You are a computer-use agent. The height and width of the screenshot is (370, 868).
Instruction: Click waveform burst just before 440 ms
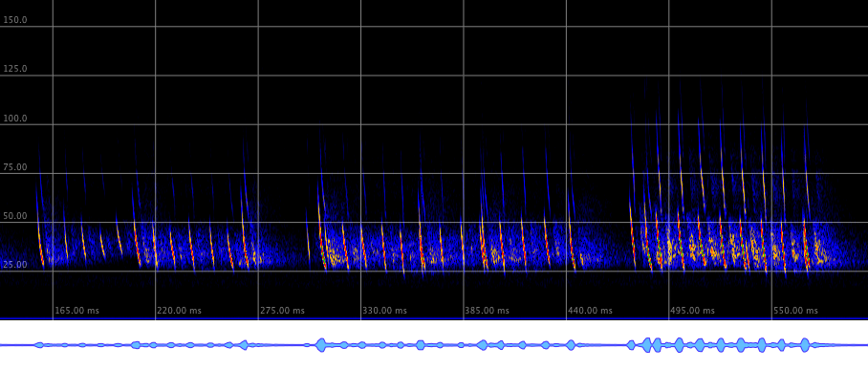click(572, 345)
